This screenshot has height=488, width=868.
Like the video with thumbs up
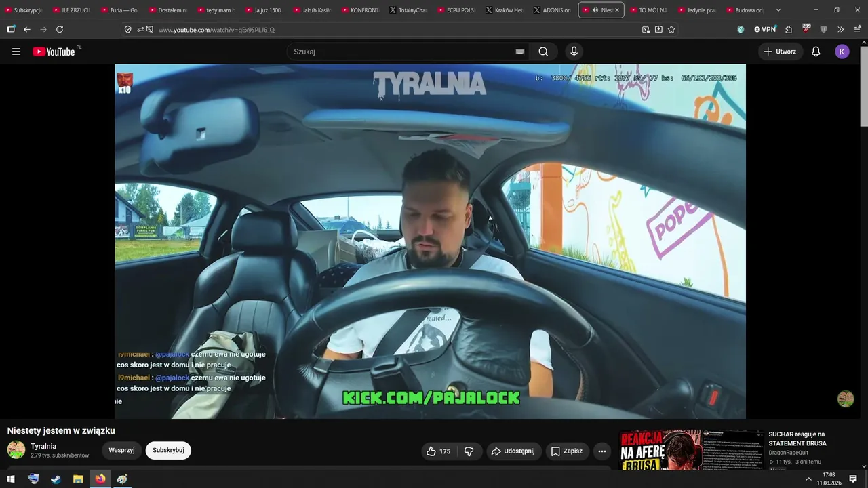(x=438, y=451)
